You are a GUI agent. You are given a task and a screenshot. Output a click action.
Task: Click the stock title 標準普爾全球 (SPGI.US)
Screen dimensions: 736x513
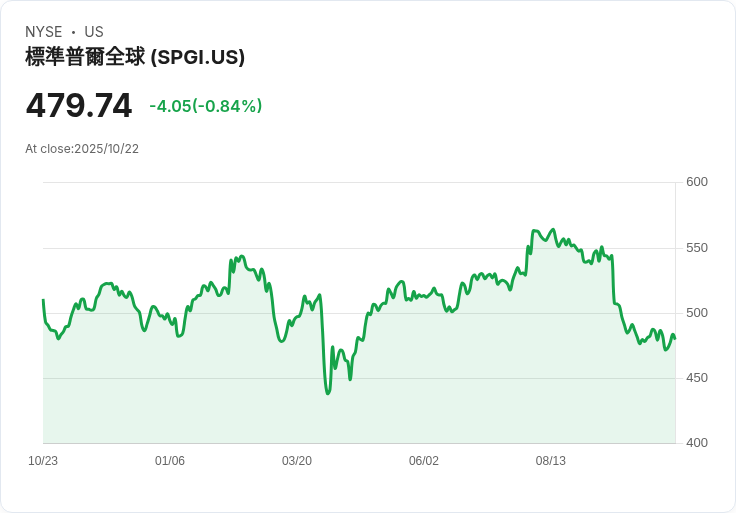(135, 58)
